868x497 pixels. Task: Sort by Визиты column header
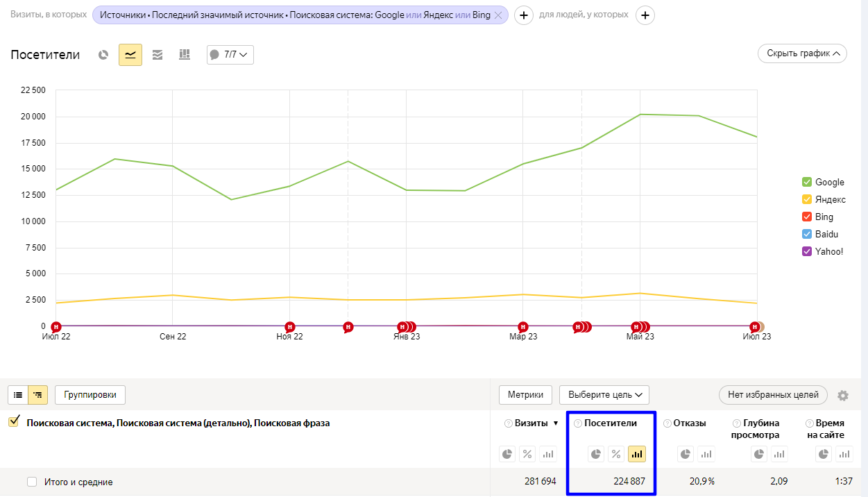pos(531,423)
